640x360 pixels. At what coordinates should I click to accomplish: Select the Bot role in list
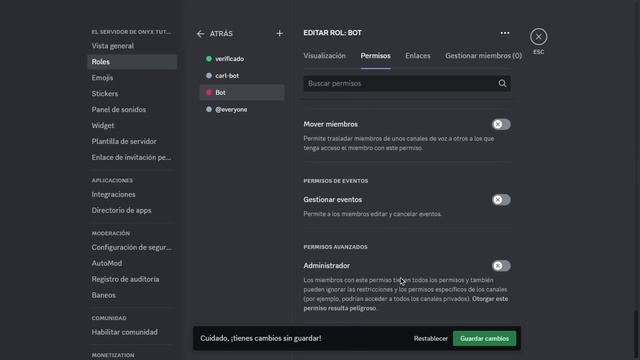[242, 93]
